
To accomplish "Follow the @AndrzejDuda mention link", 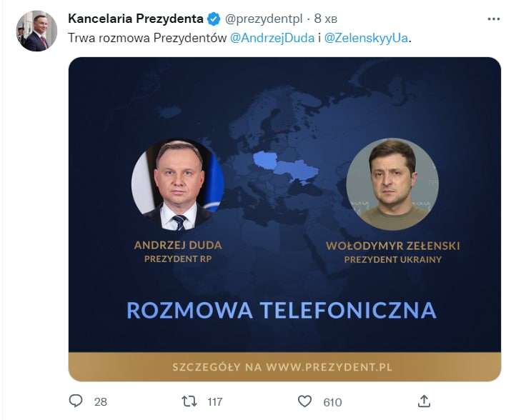I will click(272, 38).
